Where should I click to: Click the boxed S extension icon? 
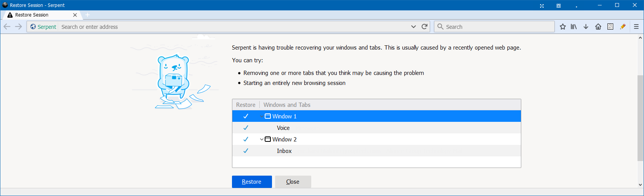(x=611, y=27)
